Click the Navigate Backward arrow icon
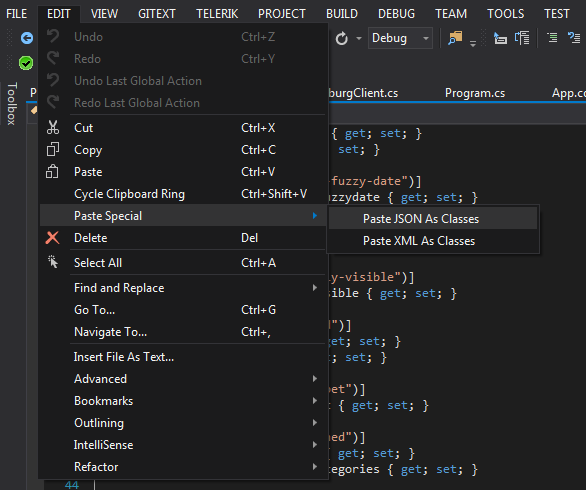 pyautogui.click(x=27, y=38)
